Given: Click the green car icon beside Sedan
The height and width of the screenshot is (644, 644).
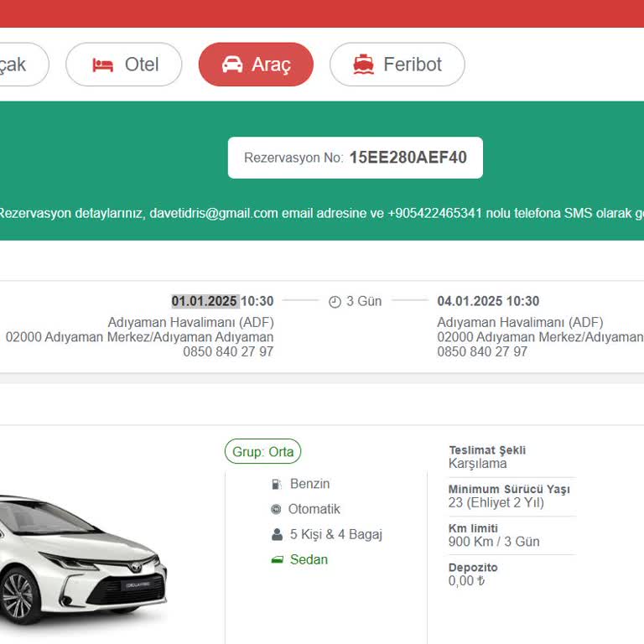Looking at the screenshot, I should click(277, 559).
